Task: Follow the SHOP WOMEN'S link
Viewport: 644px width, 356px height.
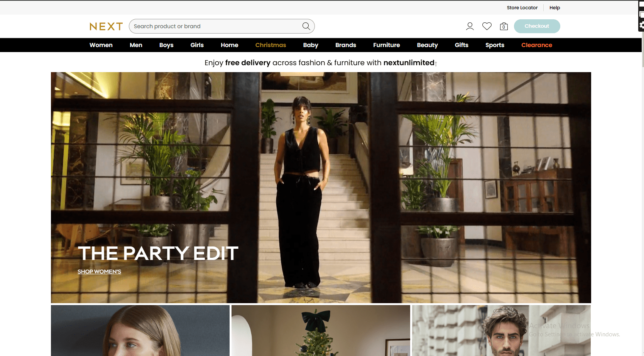Action: pyautogui.click(x=99, y=272)
